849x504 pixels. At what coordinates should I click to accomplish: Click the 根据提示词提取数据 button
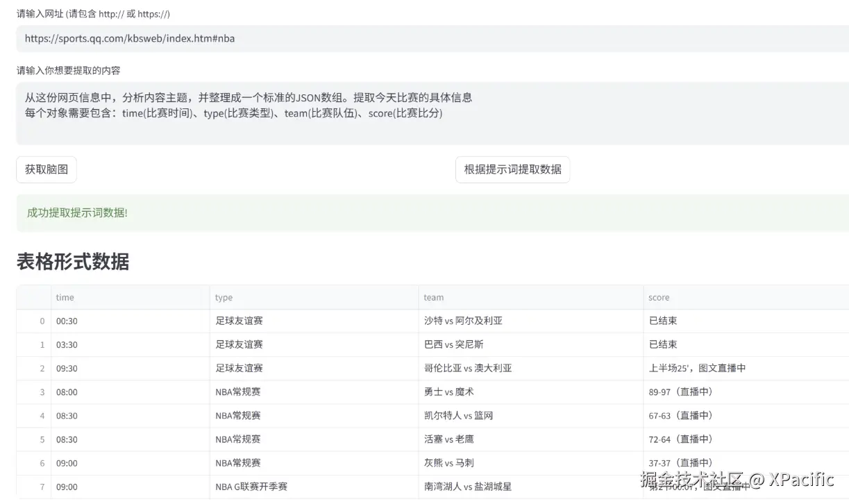512,169
